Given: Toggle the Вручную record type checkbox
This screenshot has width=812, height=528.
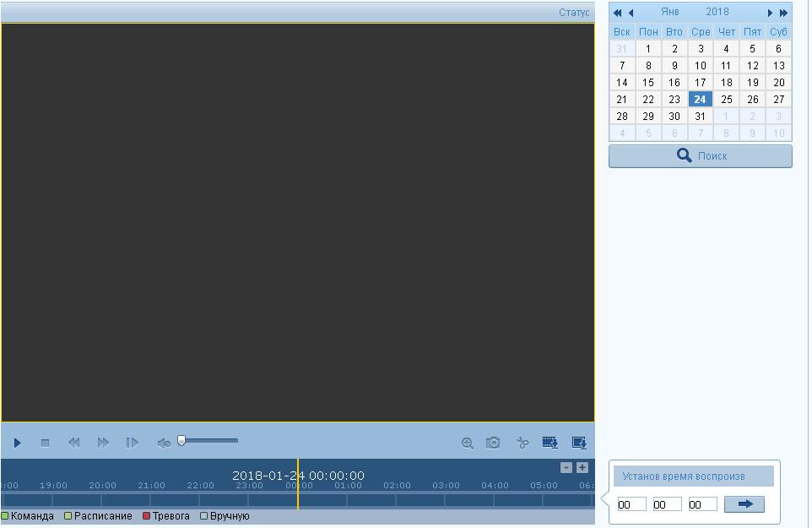Looking at the screenshot, I should click(203, 516).
